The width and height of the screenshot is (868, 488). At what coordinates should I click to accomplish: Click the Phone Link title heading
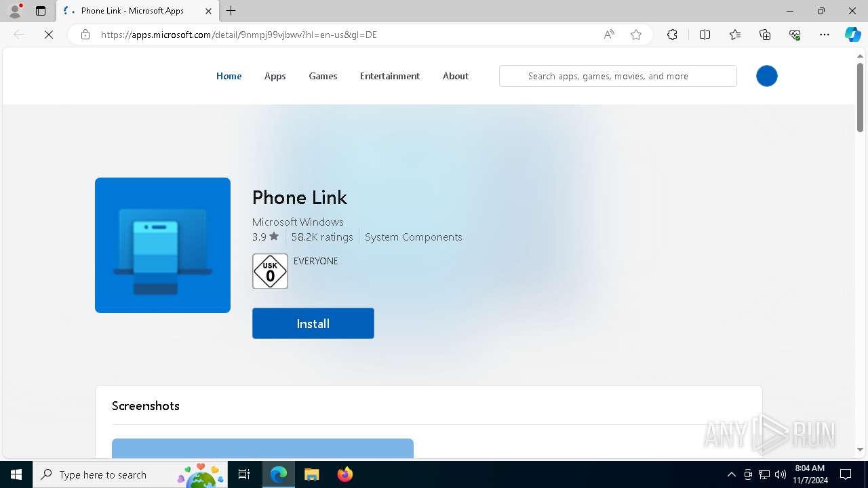300,197
